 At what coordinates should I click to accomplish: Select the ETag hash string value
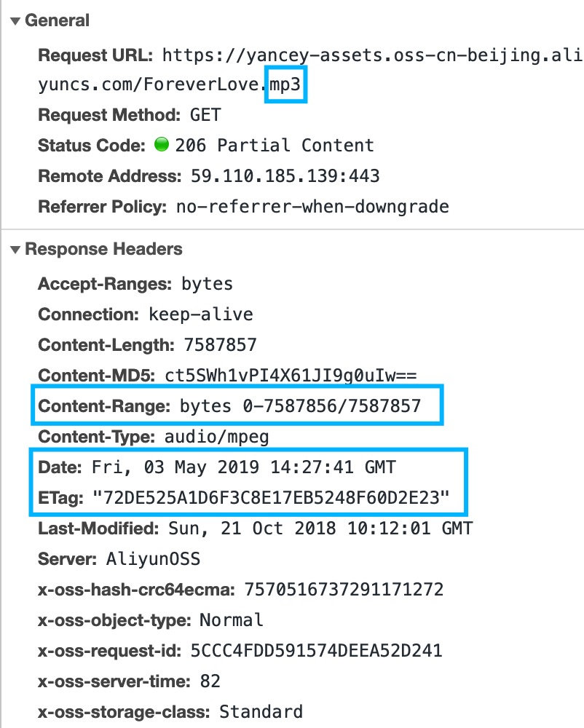point(271,498)
